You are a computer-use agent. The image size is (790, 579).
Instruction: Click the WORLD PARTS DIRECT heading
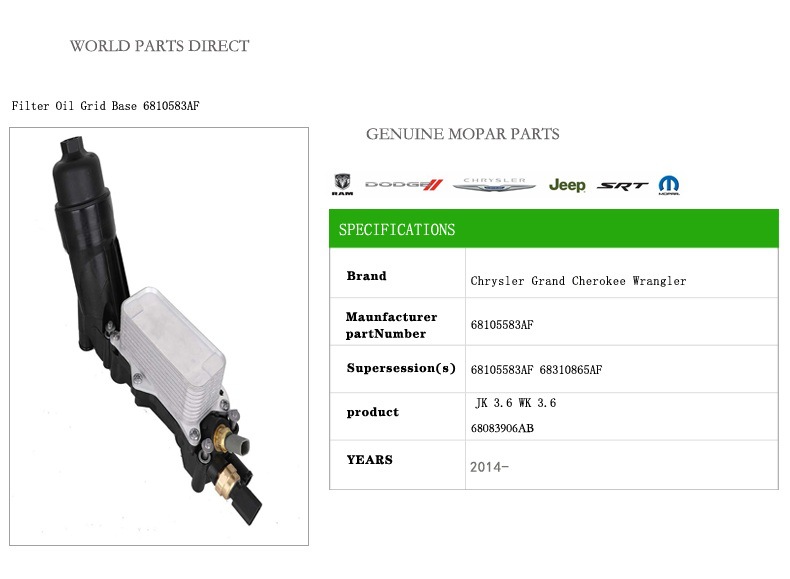159,46
